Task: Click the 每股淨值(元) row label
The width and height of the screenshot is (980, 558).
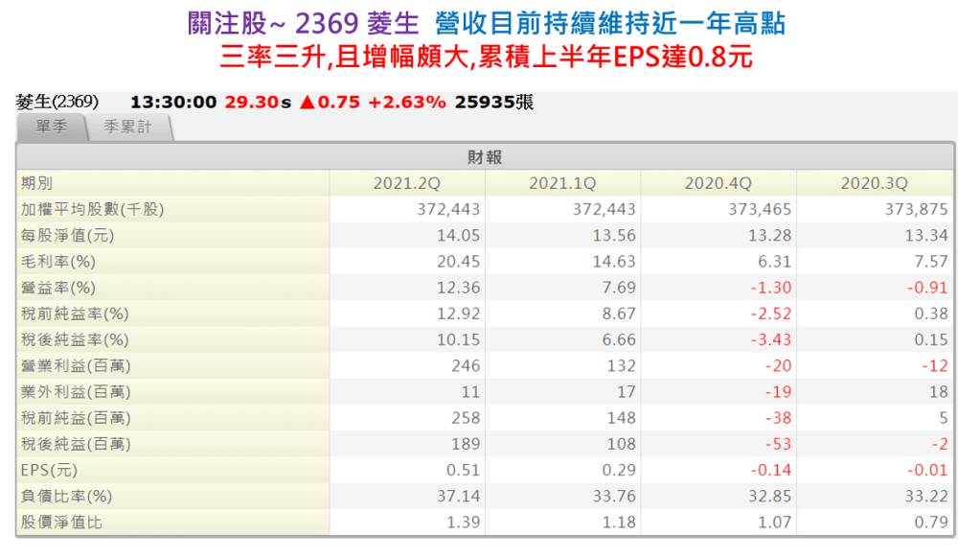Action: pos(66,236)
